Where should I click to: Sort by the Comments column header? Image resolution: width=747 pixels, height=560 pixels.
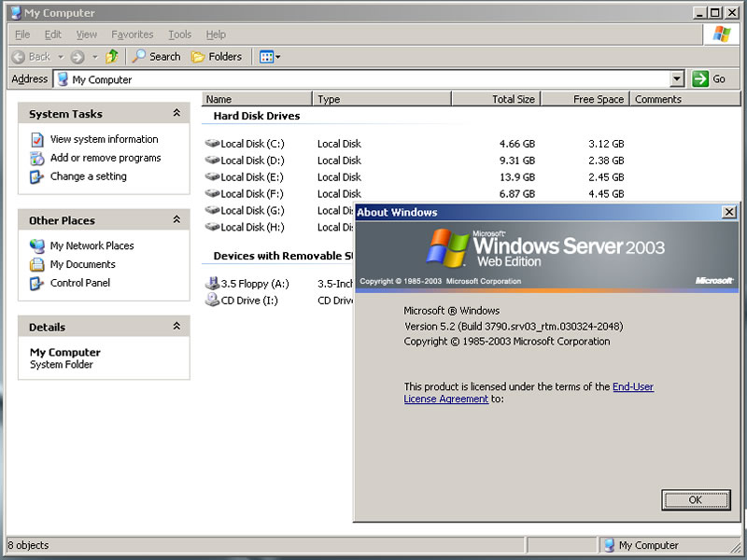click(x=685, y=99)
